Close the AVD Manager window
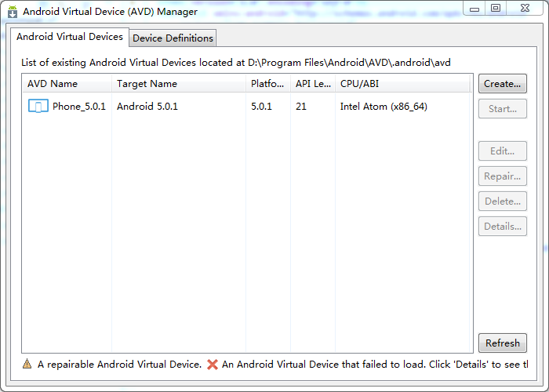 click(525, 9)
